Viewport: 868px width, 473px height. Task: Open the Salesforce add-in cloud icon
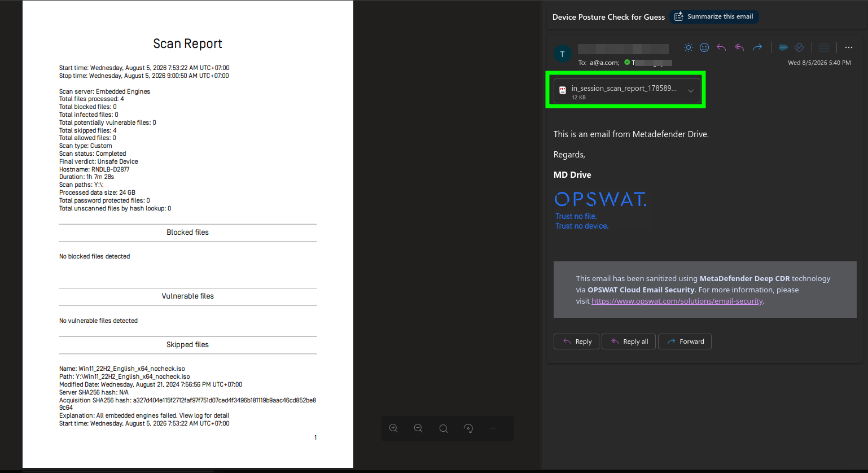click(783, 47)
